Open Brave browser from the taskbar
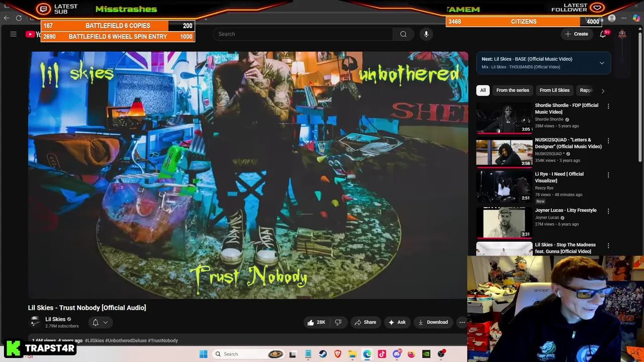 tap(338, 354)
